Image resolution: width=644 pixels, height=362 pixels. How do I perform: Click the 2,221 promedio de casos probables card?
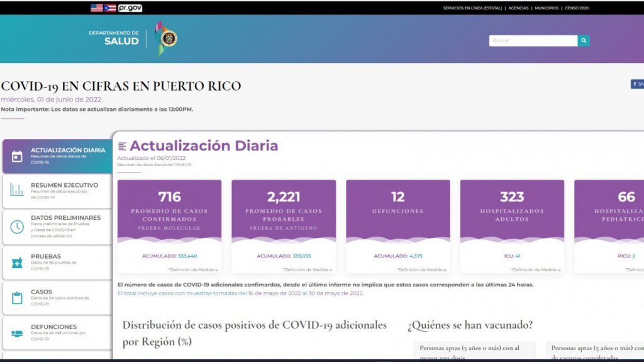284,227
